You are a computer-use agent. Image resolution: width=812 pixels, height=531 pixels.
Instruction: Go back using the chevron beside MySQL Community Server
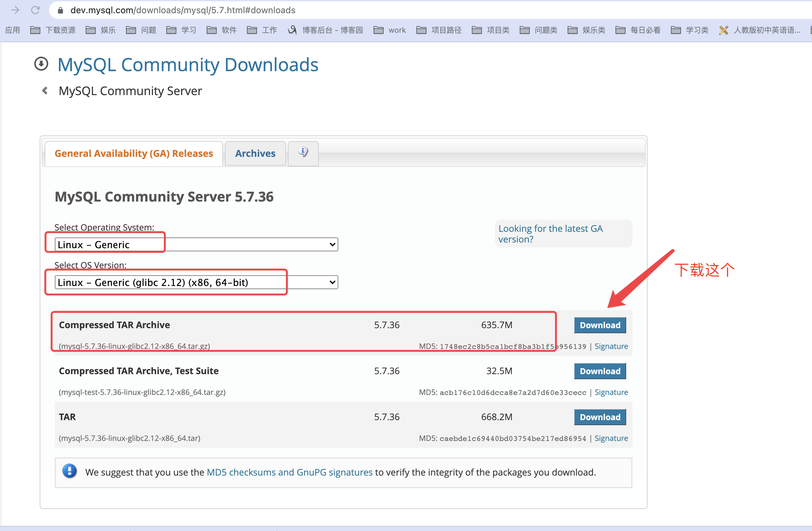click(45, 90)
